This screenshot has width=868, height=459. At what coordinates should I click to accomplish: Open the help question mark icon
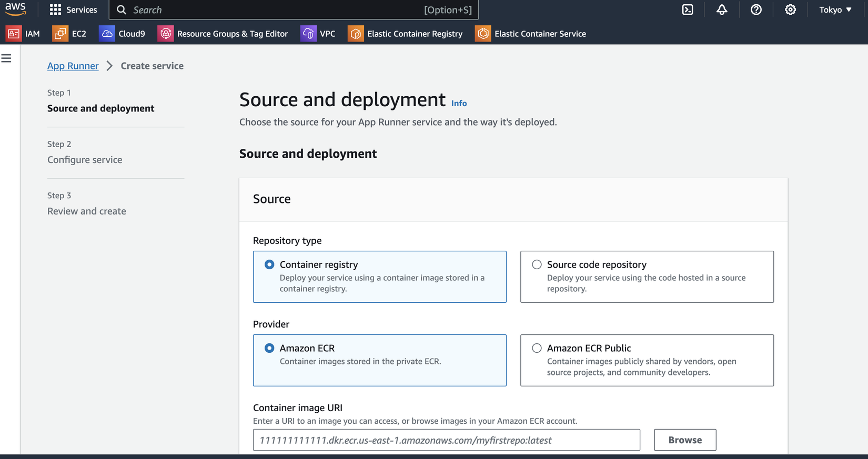click(x=756, y=10)
